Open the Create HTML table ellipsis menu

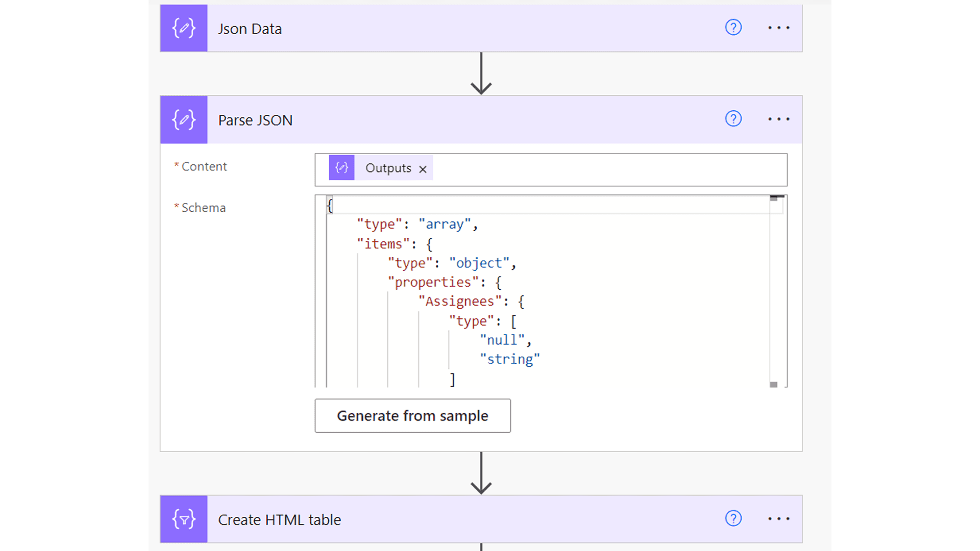click(x=778, y=518)
